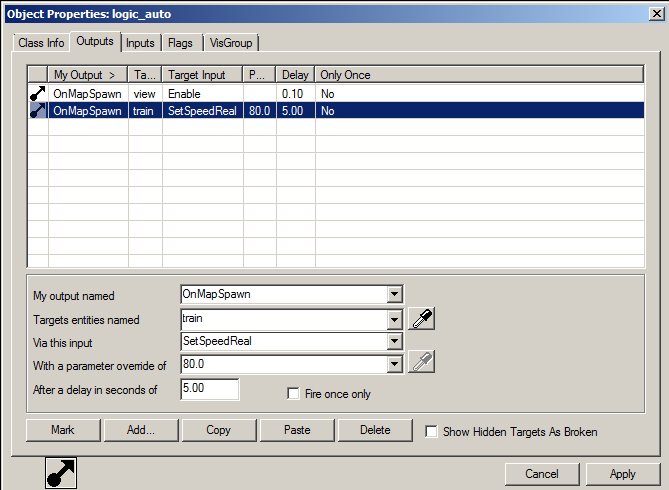Screen dimensions: 669x490
Task: Open the VisGroup tab
Action: [231, 43]
